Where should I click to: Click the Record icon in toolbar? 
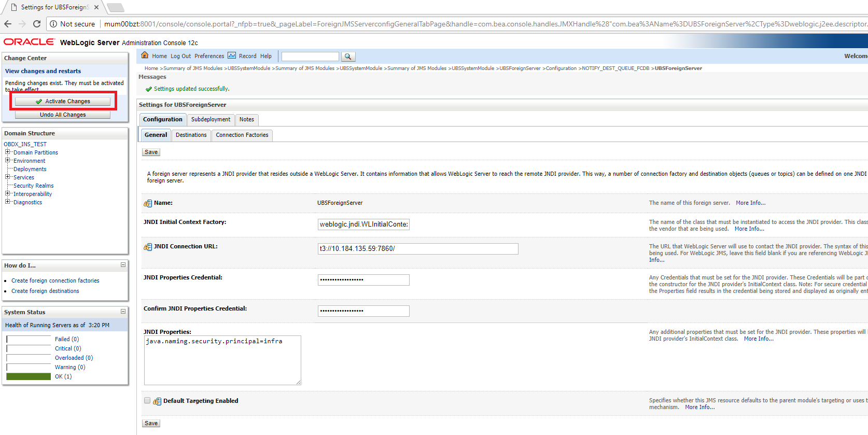point(232,55)
